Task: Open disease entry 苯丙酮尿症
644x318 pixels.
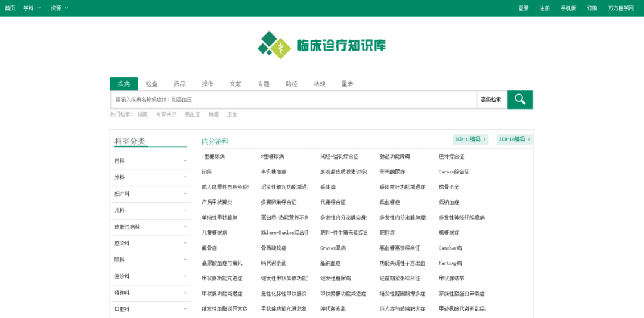Action: 392,172
